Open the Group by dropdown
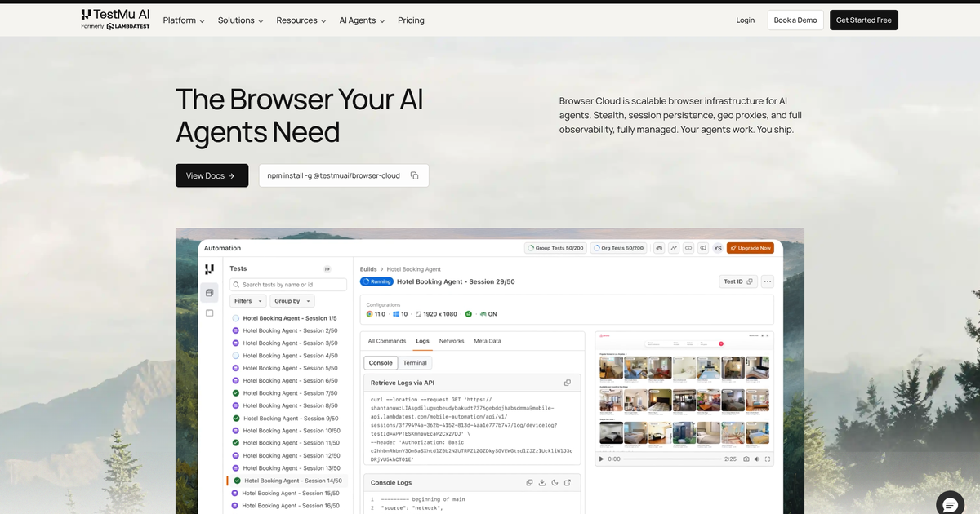The width and height of the screenshot is (980, 514). coord(292,301)
